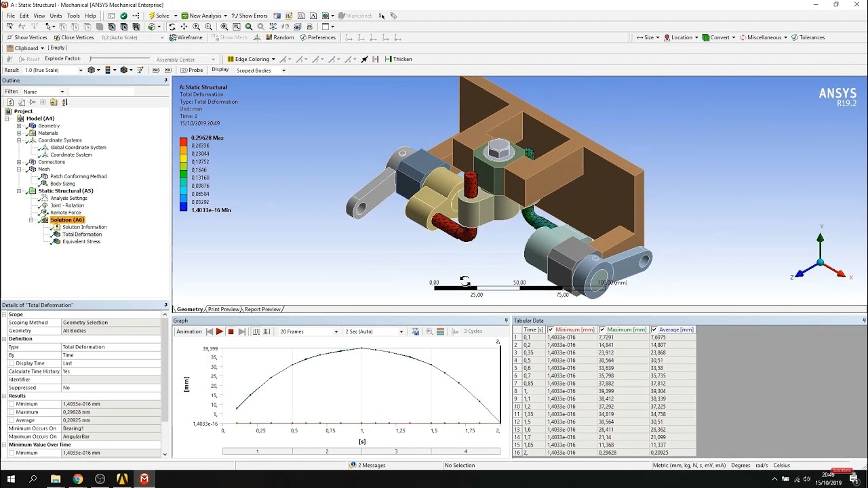Toggle the Results Average checkbox
Image resolution: width=868 pixels, height=488 pixels.
[x=12, y=420]
